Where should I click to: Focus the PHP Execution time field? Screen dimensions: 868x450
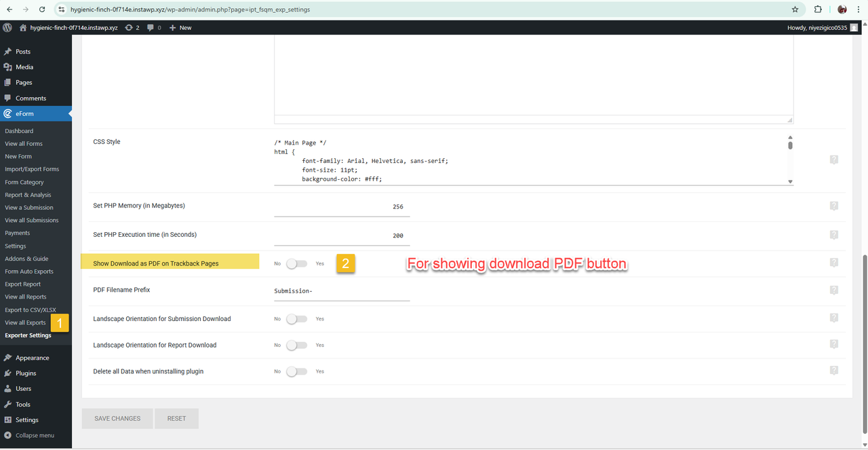point(342,236)
